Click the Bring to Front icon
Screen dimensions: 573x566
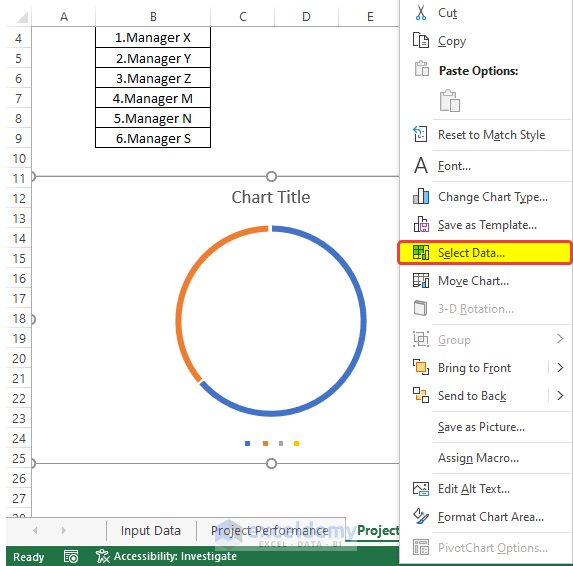click(x=421, y=367)
